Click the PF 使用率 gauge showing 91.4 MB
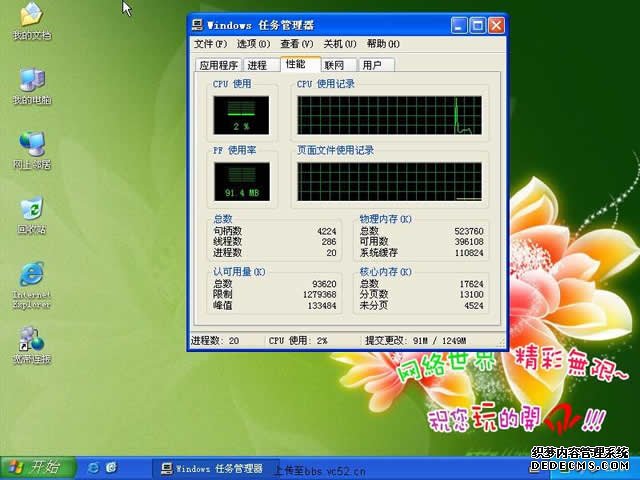The image size is (640, 480). (242, 182)
